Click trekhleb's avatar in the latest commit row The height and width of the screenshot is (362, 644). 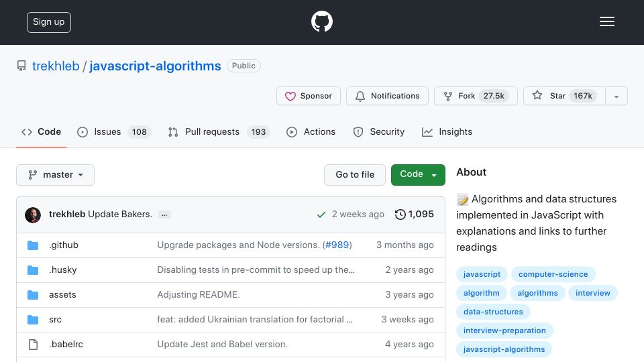(x=33, y=215)
